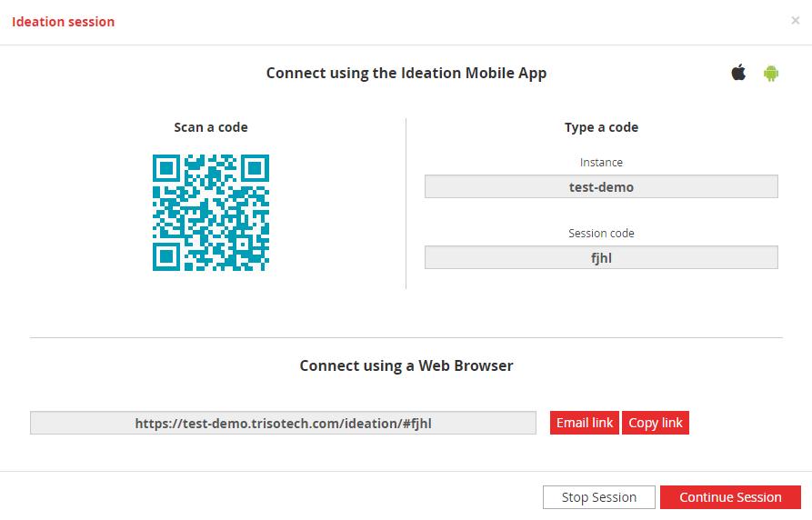Stop the current ideation session
This screenshot has width=812, height=520.
coord(599,497)
